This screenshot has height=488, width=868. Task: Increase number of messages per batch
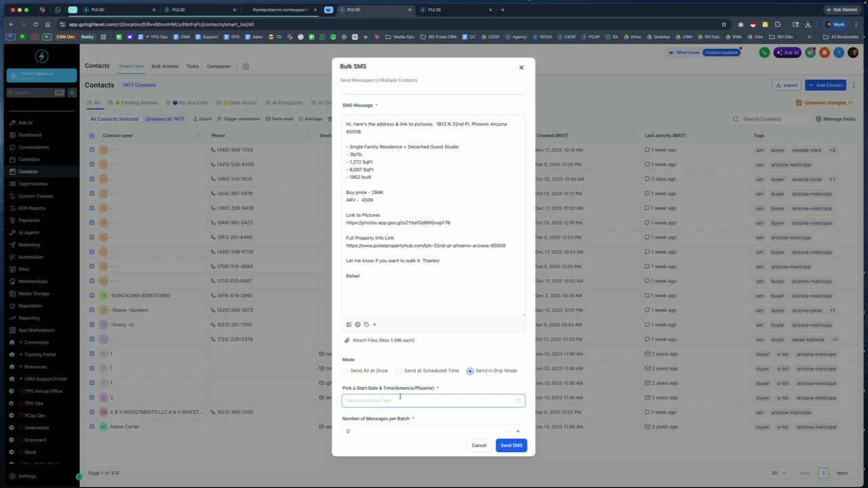[518, 431]
